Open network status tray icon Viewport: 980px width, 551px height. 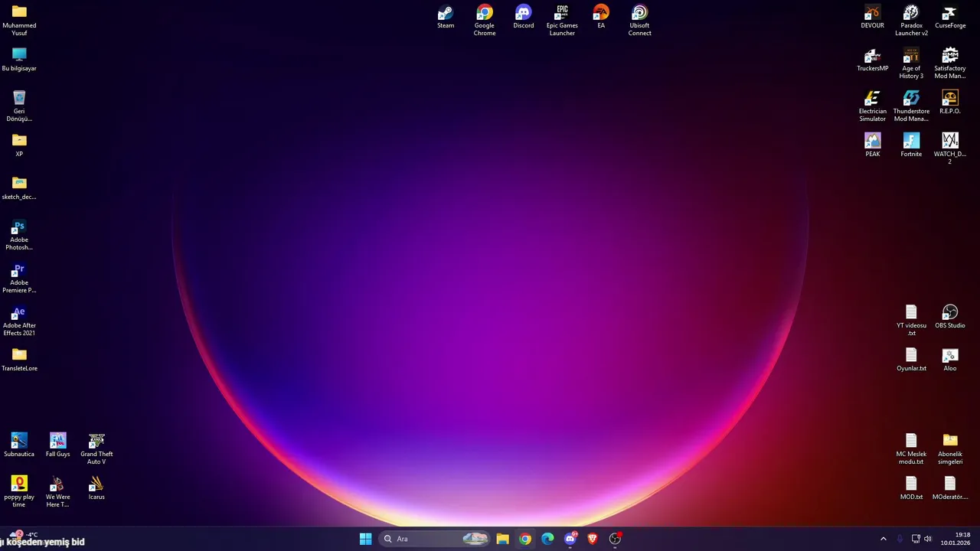pos(916,539)
